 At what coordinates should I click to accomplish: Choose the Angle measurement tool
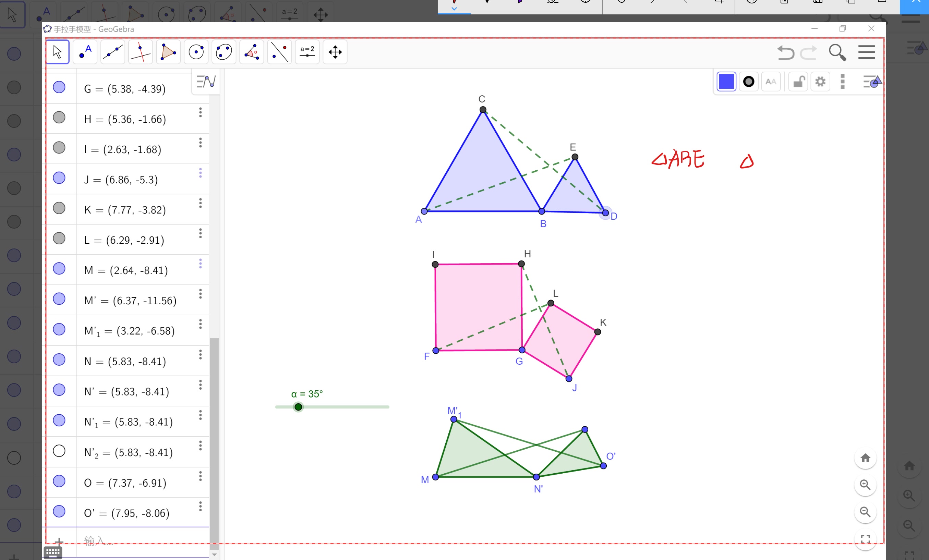252,52
